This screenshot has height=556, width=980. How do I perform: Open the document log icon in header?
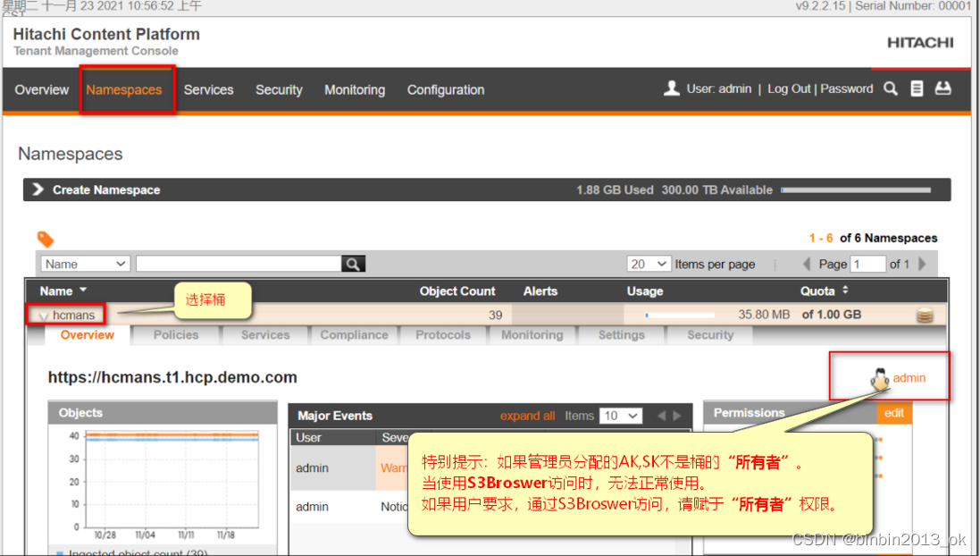[917, 88]
